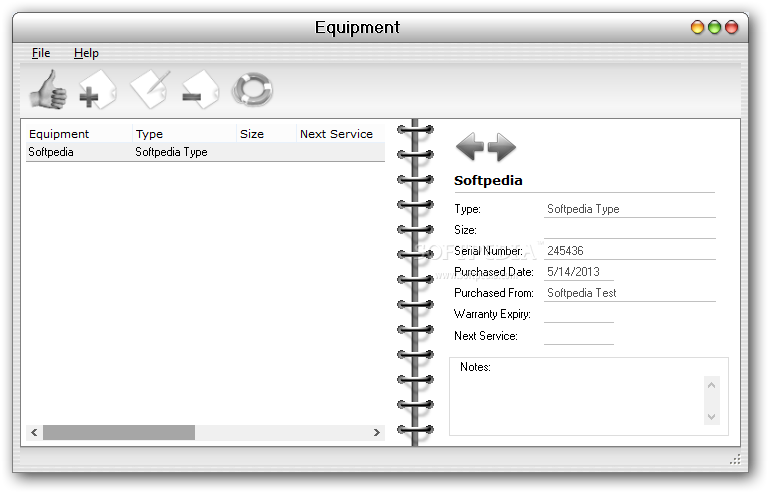This screenshot has height=493, width=769.
Task: Click Notes scrollbar down arrow
Action: point(712,417)
